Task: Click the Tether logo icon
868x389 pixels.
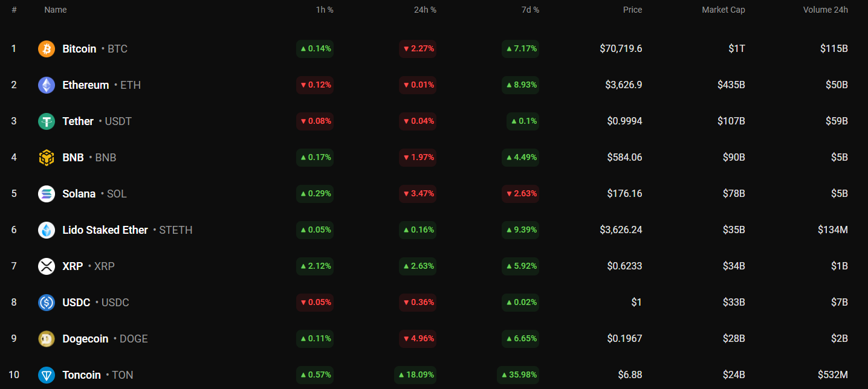Action: pos(47,121)
